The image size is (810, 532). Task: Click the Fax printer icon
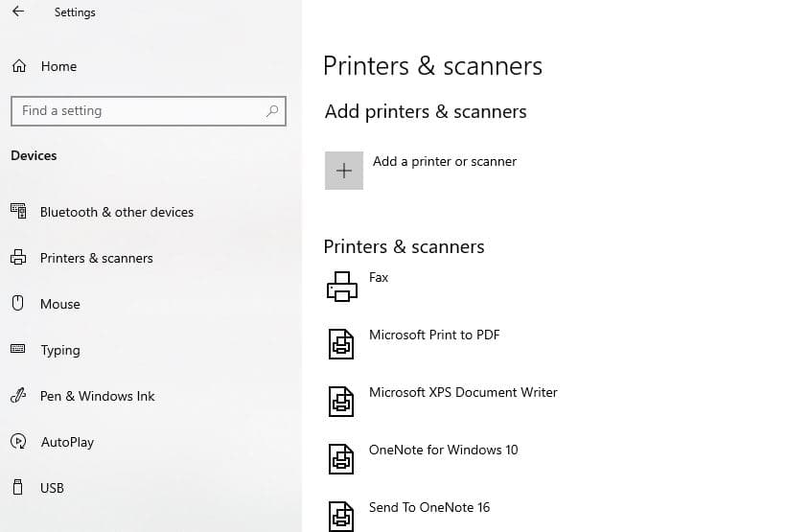(x=342, y=287)
